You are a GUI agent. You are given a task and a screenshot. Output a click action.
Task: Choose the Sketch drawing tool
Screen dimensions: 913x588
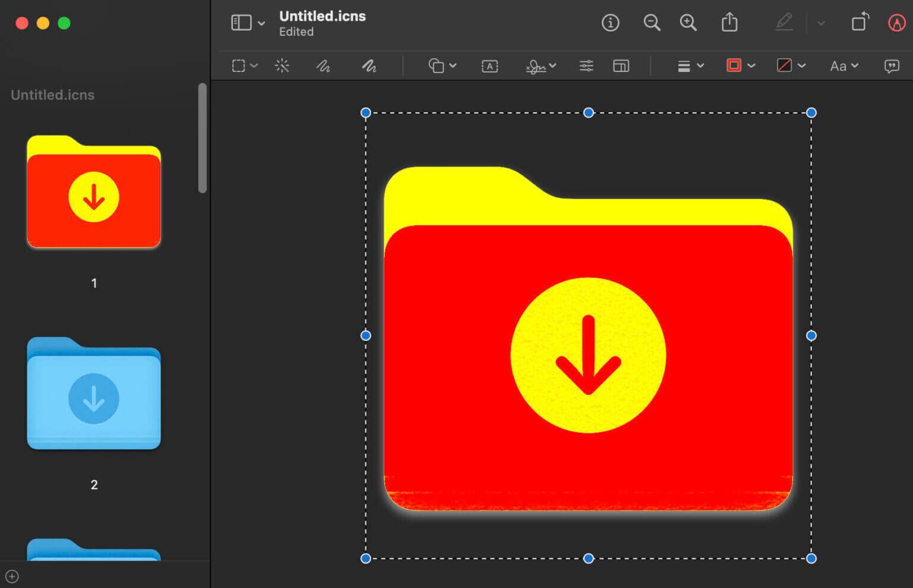323,66
